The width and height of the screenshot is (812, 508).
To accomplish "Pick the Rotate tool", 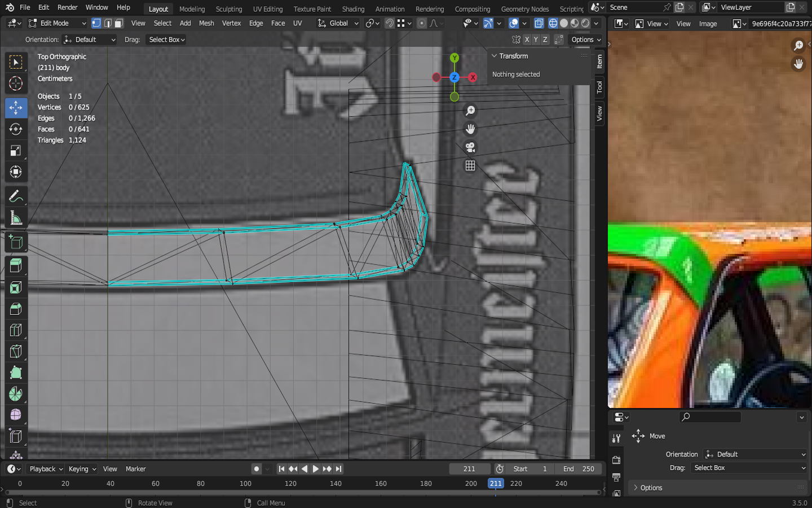I will click(16, 129).
